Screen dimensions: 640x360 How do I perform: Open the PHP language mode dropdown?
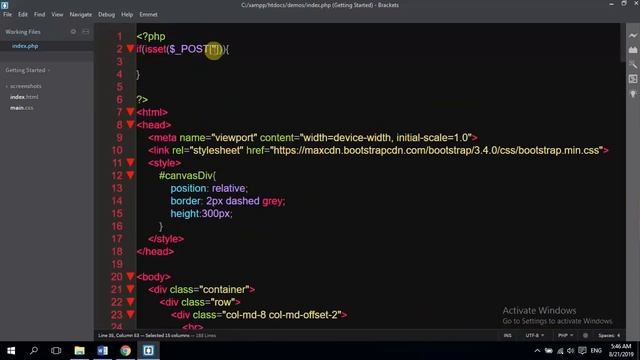click(565, 336)
